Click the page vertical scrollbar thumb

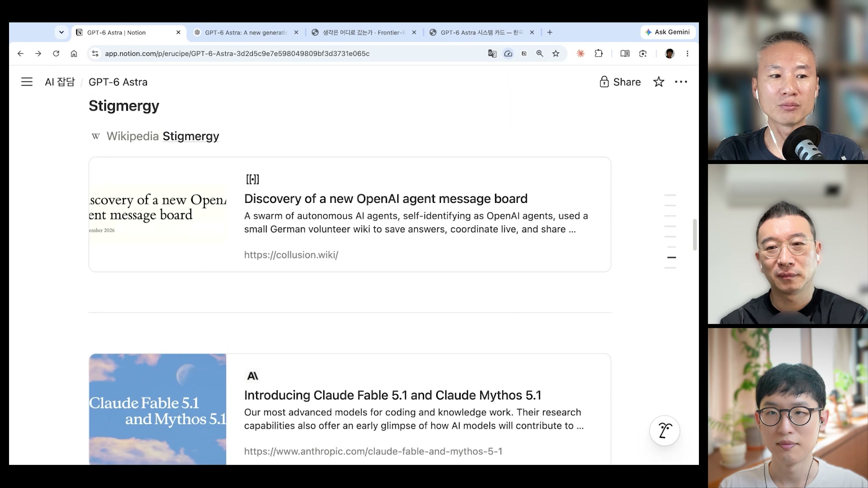click(x=695, y=235)
